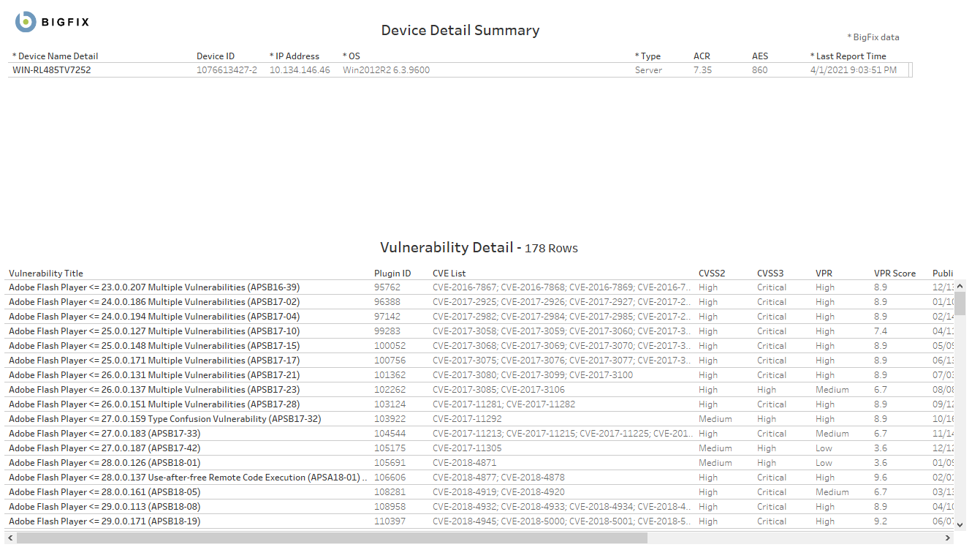The image size is (980, 558).
Task: Select APSB17-10 vulnerability row title
Action: tap(154, 331)
